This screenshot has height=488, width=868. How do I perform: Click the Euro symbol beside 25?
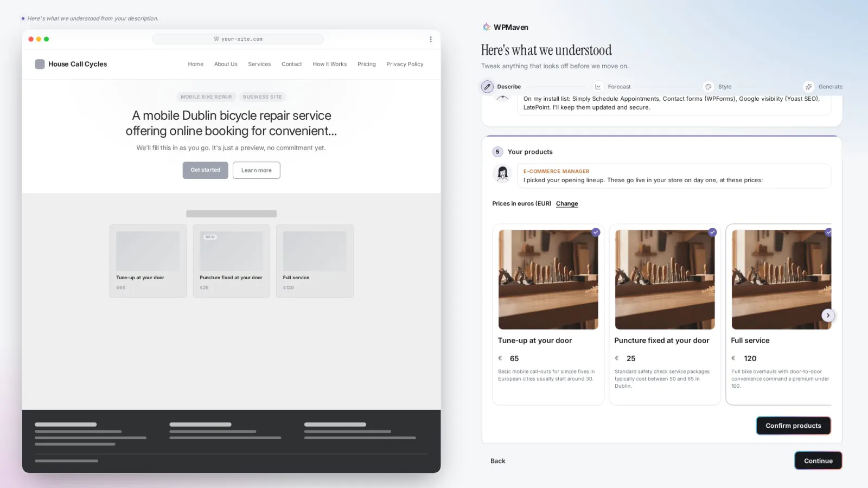(617, 358)
